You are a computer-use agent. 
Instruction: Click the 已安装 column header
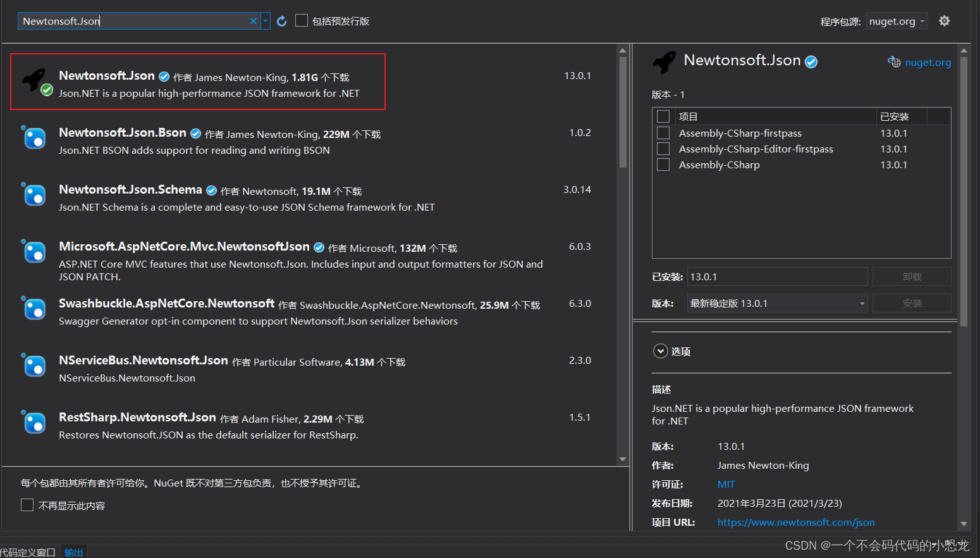tap(902, 116)
